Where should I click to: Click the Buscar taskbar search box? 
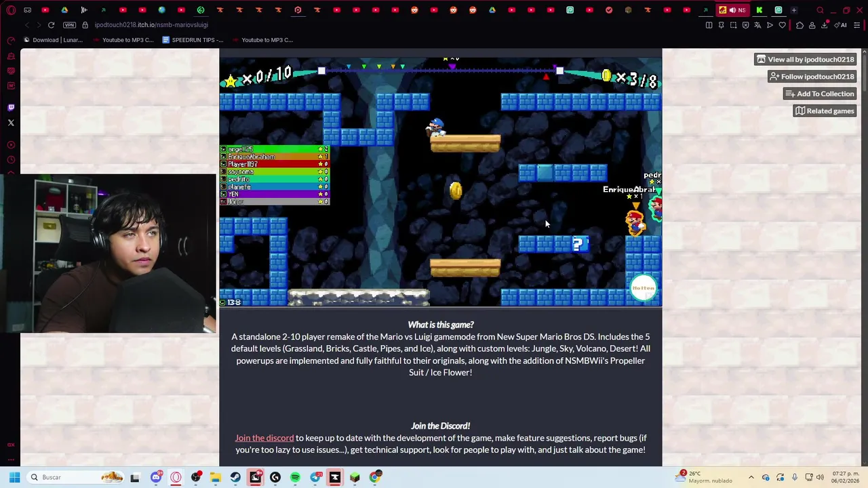(x=76, y=477)
